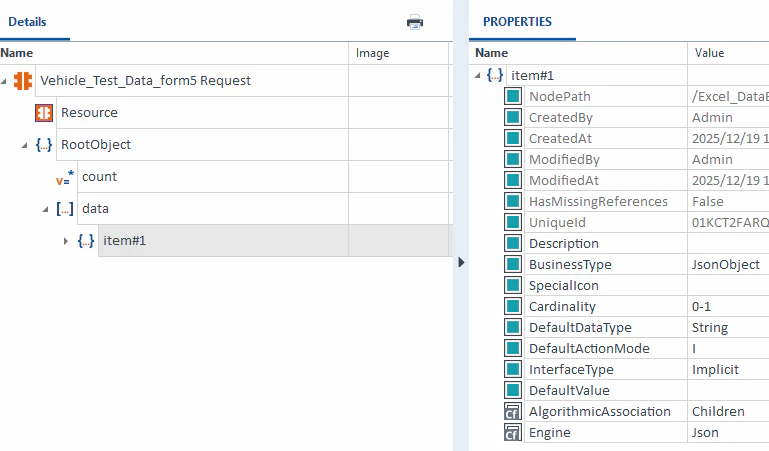
Task: Switch to the Details tab
Action: [x=27, y=22]
